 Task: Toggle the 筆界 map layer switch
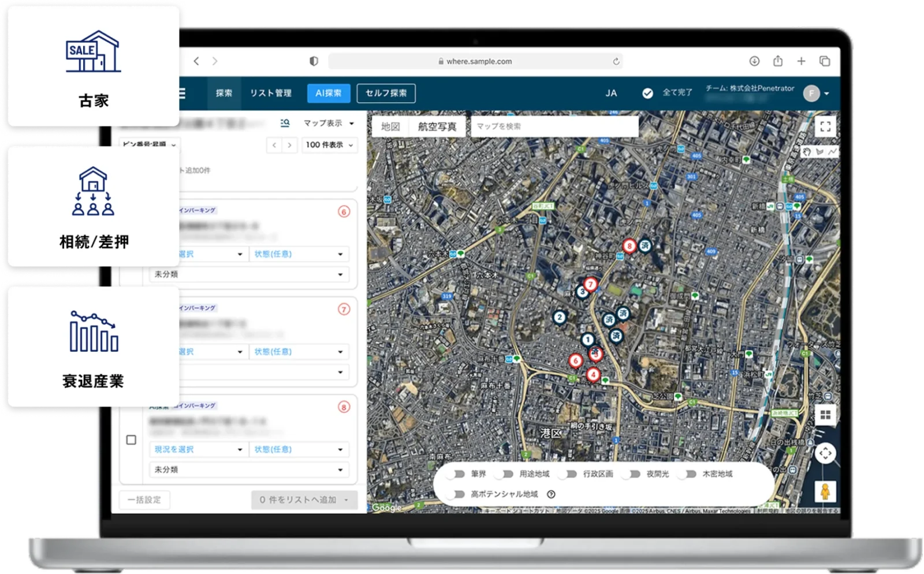pos(459,474)
